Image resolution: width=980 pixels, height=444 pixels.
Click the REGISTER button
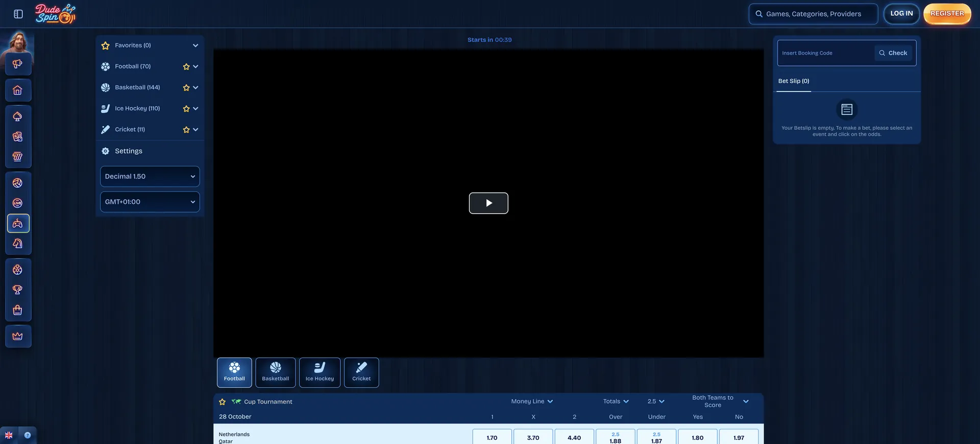click(947, 14)
